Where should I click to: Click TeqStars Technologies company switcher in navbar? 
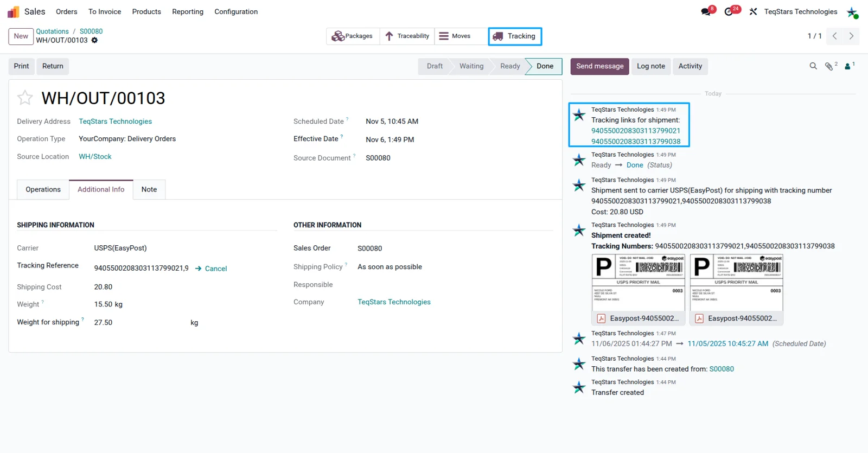tap(800, 11)
